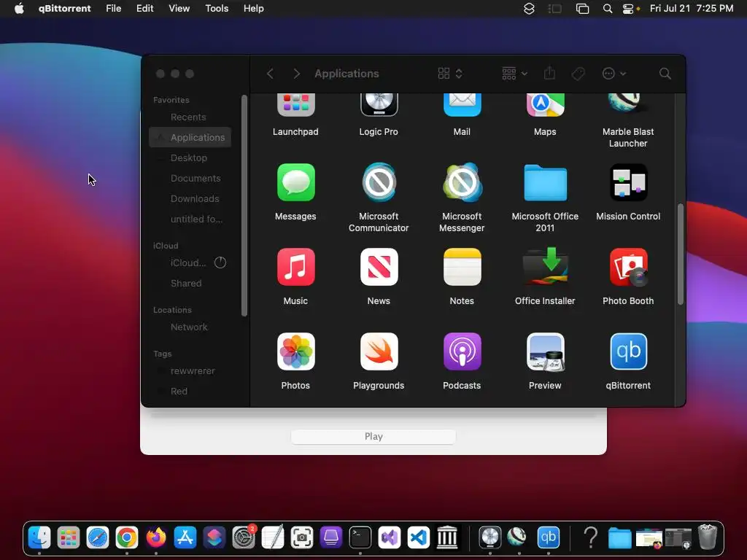Select Microsoft Messenger app icon

point(462,182)
